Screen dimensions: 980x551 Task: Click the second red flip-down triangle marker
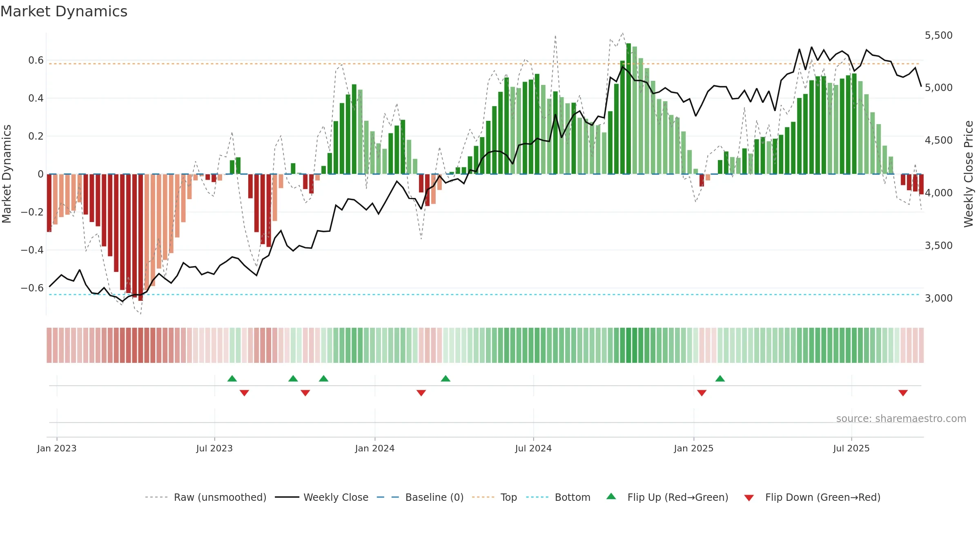pyautogui.click(x=305, y=393)
